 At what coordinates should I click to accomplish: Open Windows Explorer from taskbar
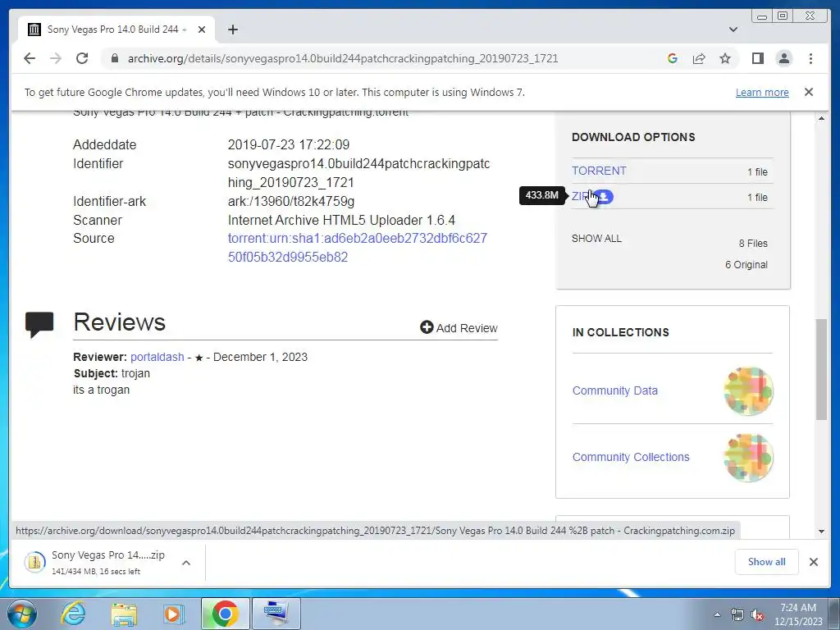[x=124, y=614]
